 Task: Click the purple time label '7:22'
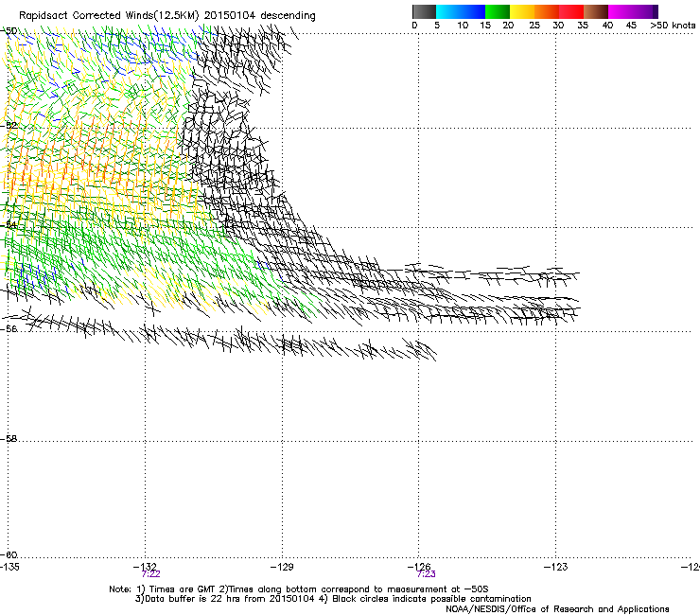point(151,574)
